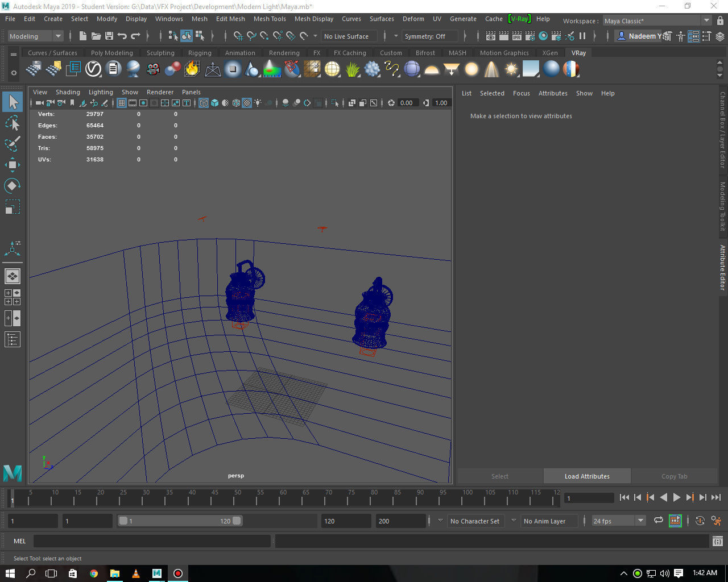This screenshot has width=728, height=582.
Task: Switch to the Rigging shelf tab
Action: click(200, 53)
